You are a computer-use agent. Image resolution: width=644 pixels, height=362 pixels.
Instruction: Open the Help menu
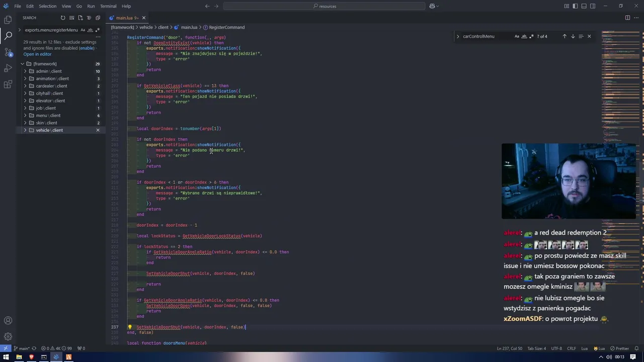[x=126, y=6]
